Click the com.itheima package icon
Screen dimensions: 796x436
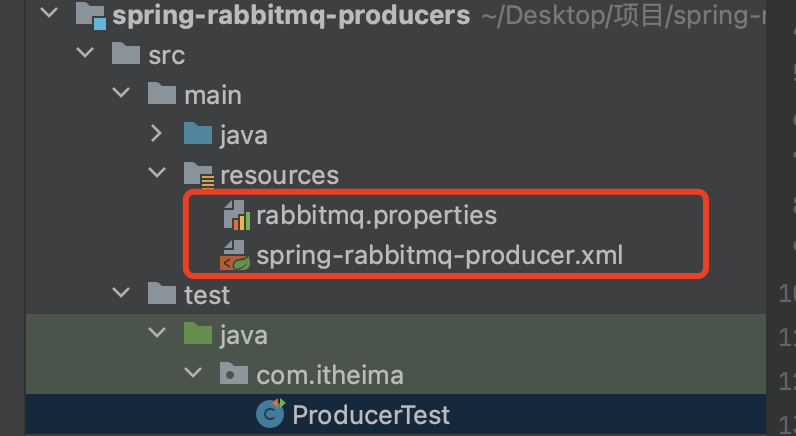pyautogui.click(x=235, y=374)
